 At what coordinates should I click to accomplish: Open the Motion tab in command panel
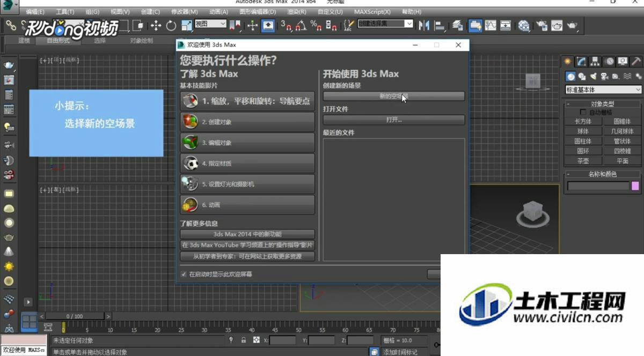coord(609,61)
